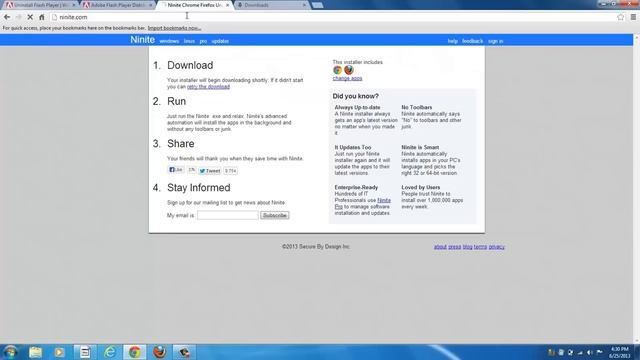Close the Ninite tab

pyautogui.click(x=227, y=5)
